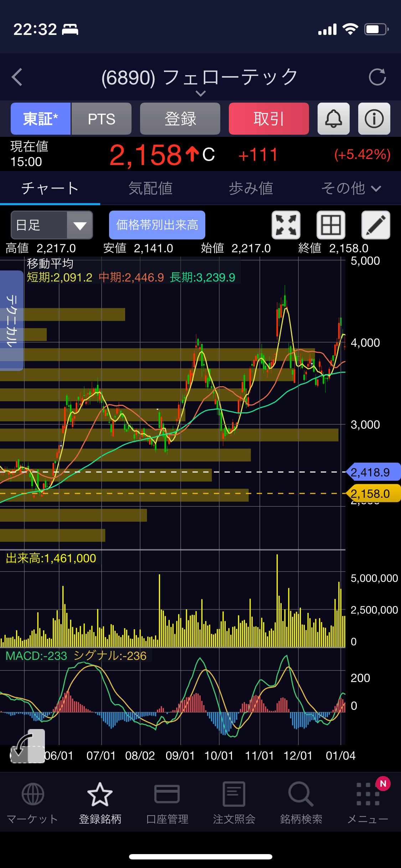Expand the その他 dropdown tab

(x=351, y=188)
